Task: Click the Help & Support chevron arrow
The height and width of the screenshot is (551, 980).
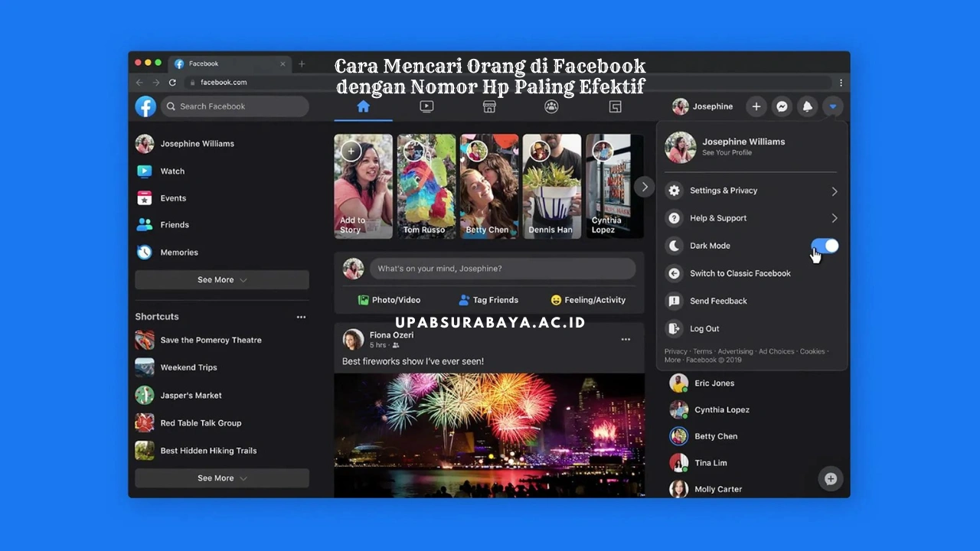Action: [x=834, y=218]
